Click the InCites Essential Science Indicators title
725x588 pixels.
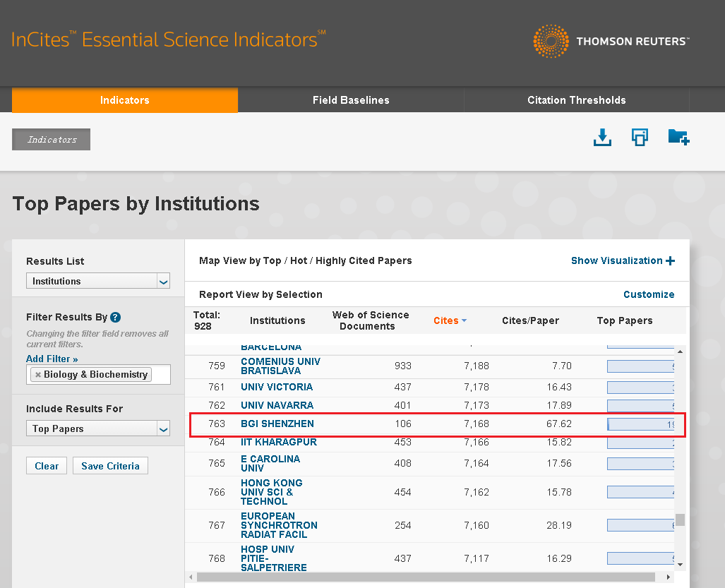(x=168, y=40)
